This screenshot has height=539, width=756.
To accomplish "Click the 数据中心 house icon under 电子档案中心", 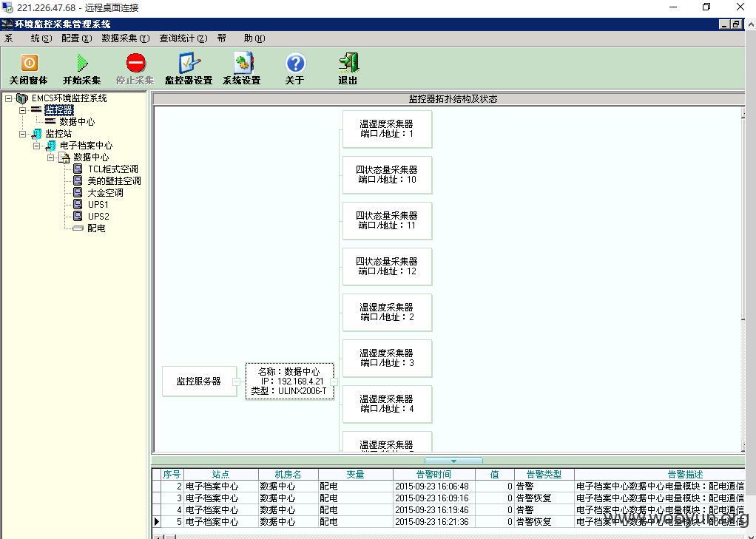I will (x=64, y=157).
